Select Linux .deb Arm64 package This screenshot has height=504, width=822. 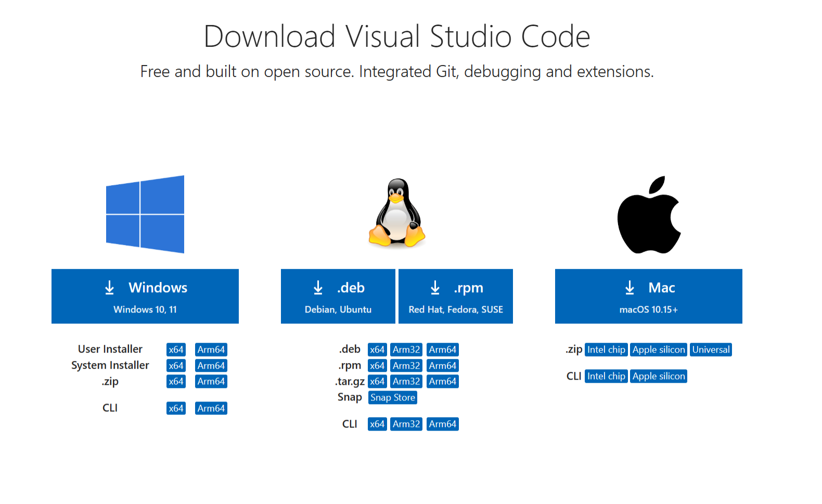click(443, 350)
